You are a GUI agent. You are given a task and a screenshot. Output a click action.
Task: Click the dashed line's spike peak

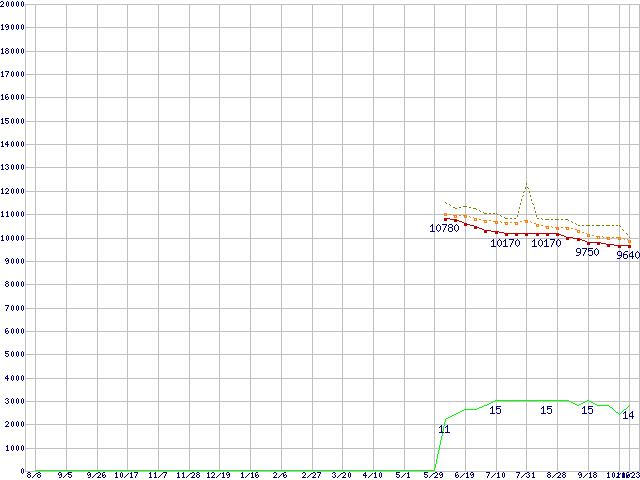(526, 184)
